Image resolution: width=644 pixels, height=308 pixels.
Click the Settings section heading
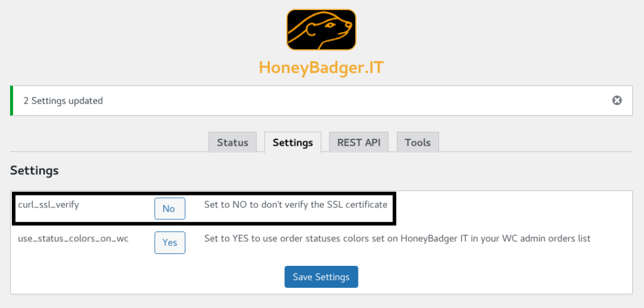click(x=35, y=170)
